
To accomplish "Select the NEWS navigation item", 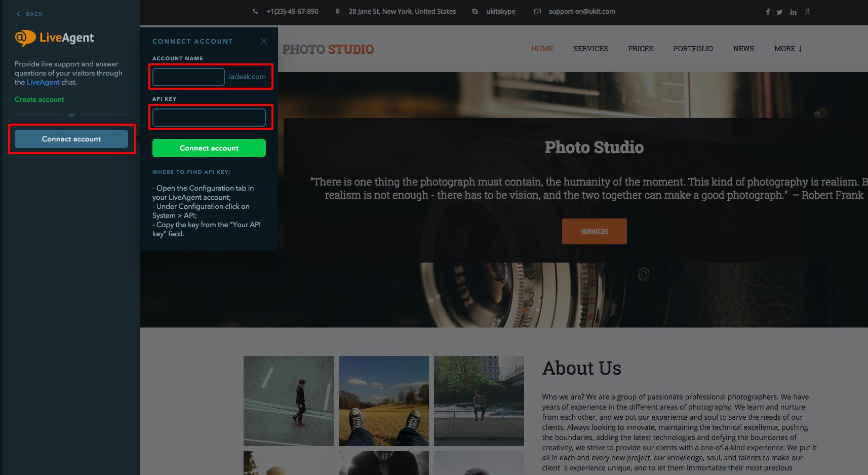I will [743, 49].
